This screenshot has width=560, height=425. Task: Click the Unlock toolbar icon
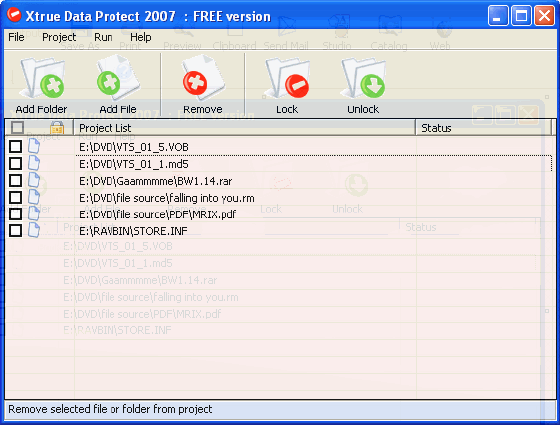coord(363,79)
